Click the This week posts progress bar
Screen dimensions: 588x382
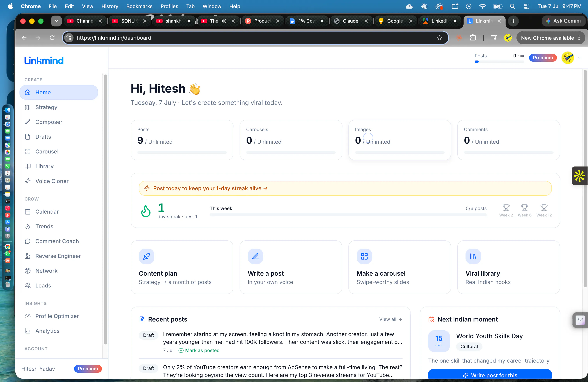pyautogui.click(x=348, y=215)
